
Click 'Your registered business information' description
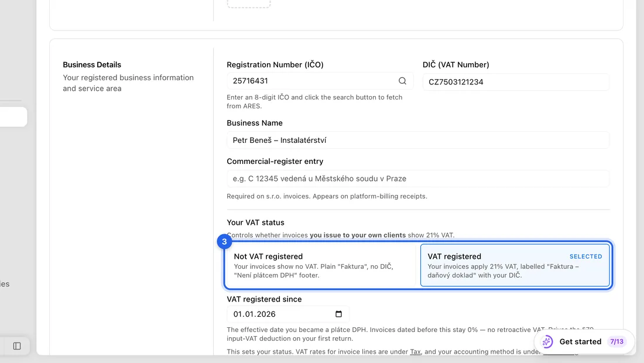click(128, 83)
